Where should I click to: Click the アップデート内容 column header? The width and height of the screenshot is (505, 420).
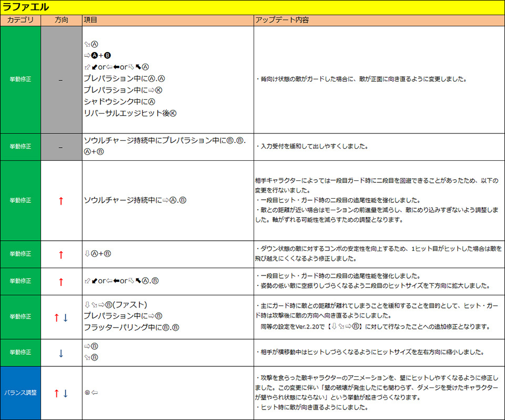[281, 20]
